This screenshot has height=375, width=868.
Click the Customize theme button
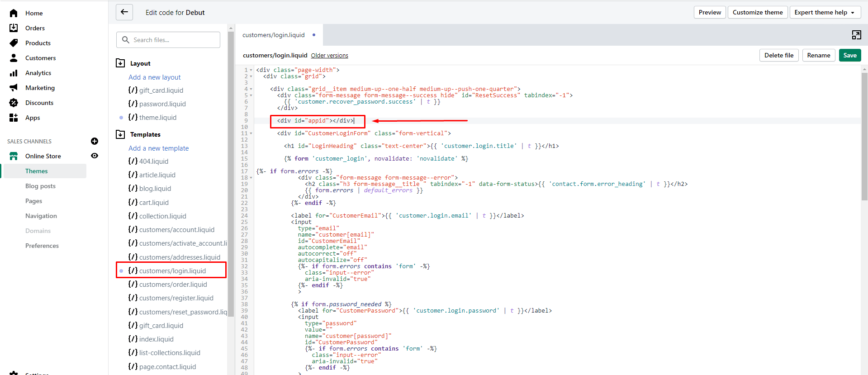[x=758, y=12]
